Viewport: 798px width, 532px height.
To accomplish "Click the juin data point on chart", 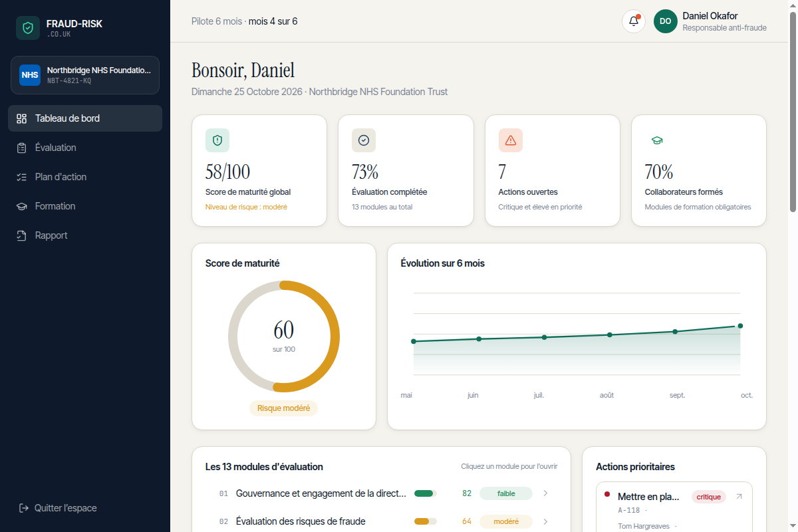I will pyautogui.click(x=479, y=339).
